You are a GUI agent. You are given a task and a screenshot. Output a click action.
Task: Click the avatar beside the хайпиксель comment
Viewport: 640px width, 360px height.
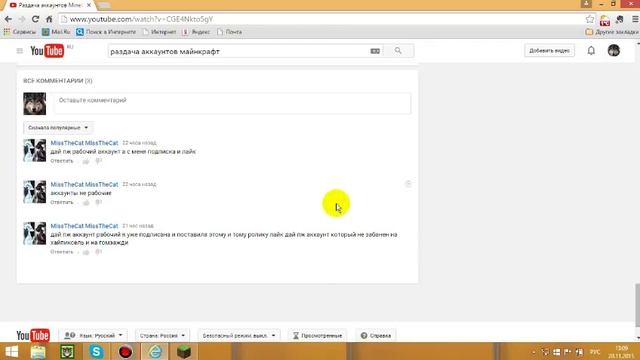coord(35,233)
